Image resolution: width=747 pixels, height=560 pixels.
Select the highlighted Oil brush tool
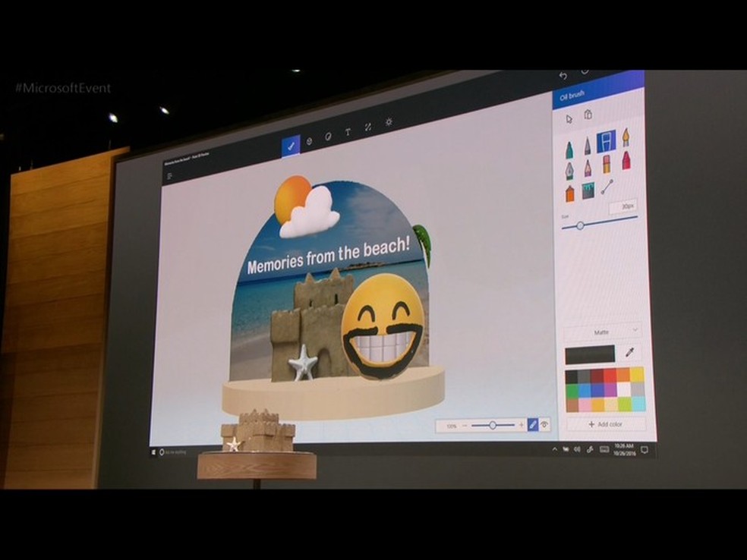(x=606, y=141)
